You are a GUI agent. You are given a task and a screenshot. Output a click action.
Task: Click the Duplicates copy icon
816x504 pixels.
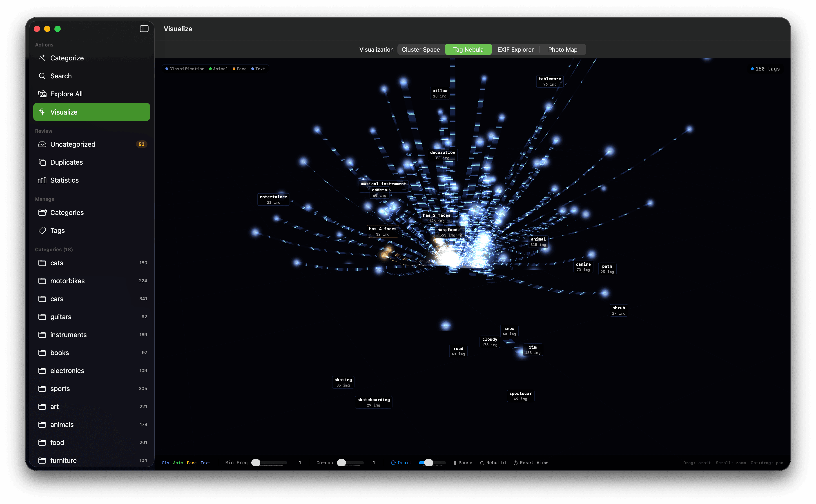point(42,162)
